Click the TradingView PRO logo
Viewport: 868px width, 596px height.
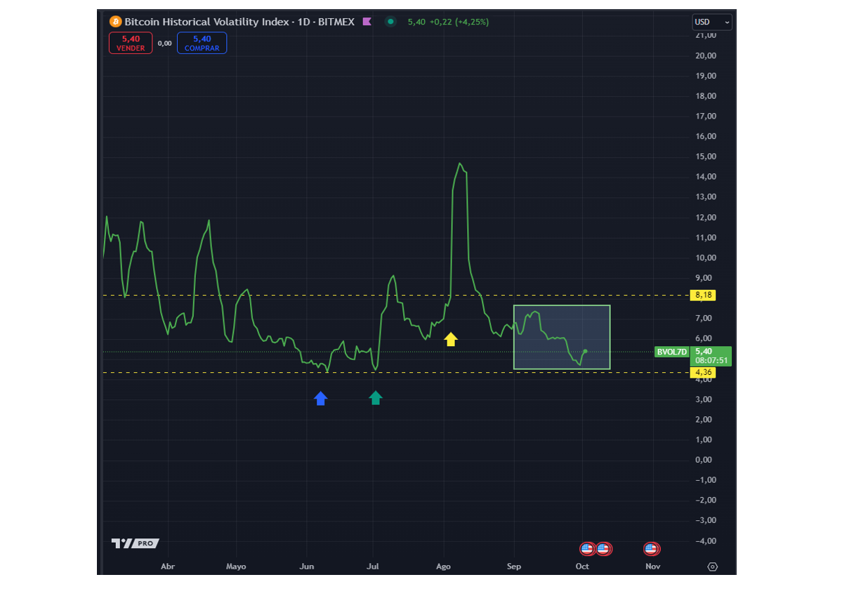click(x=135, y=543)
